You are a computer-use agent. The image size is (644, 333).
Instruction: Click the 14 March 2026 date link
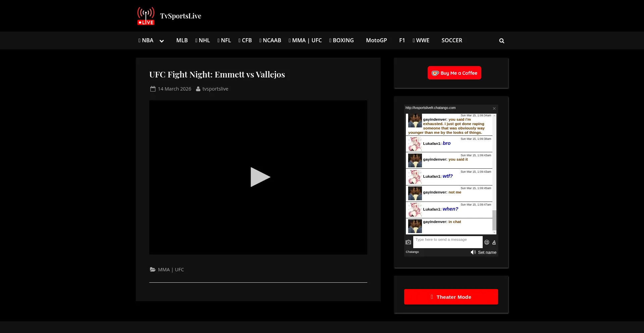point(174,89)
